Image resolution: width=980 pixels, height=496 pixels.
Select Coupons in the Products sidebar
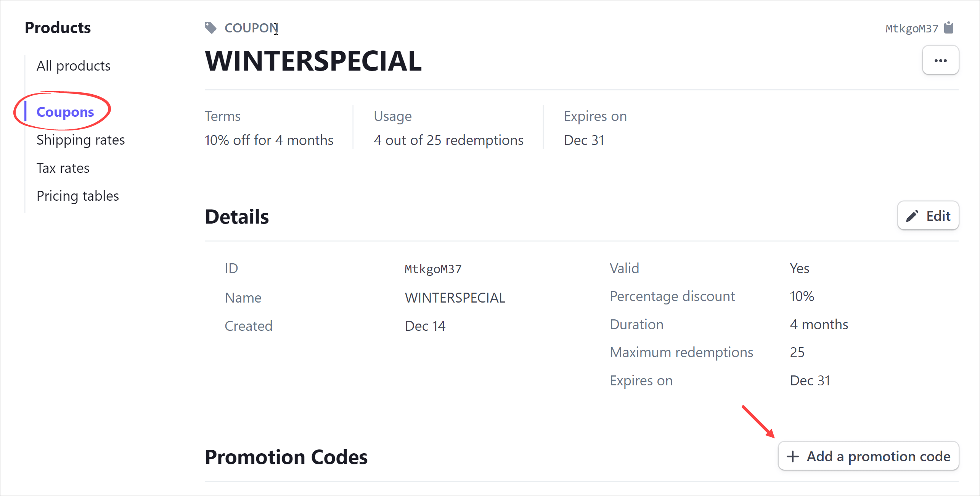click(65, 112)
